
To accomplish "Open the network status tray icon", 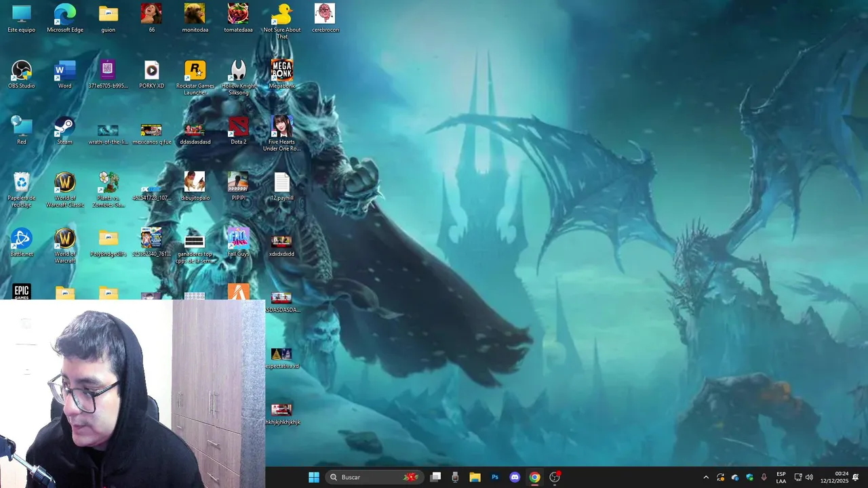I will pos(797,477).
